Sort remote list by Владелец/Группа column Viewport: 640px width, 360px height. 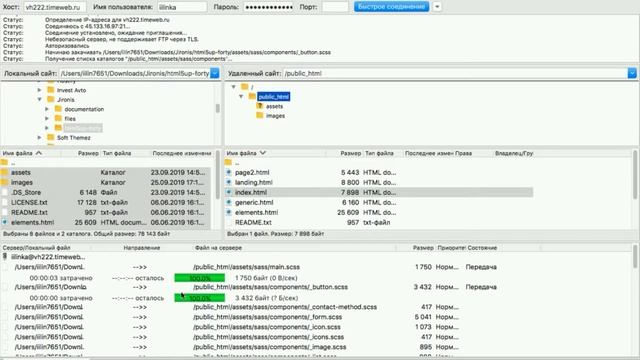tap(514, 153)
